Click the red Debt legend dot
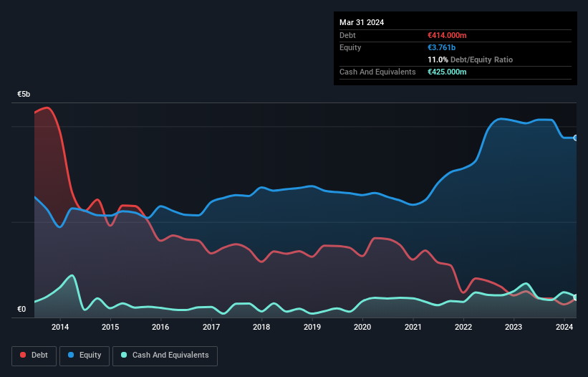 (23, 355)
